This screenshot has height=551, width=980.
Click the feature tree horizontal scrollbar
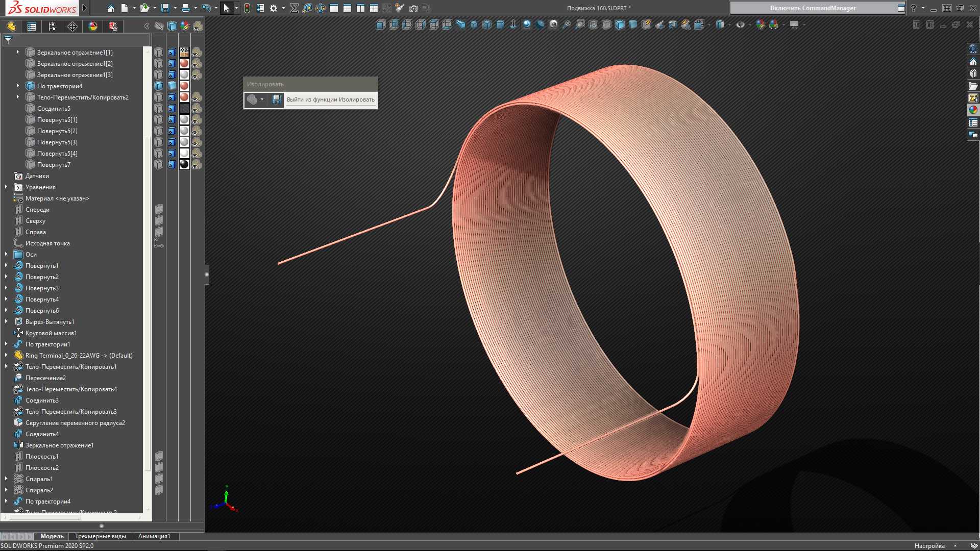[44, 517]
